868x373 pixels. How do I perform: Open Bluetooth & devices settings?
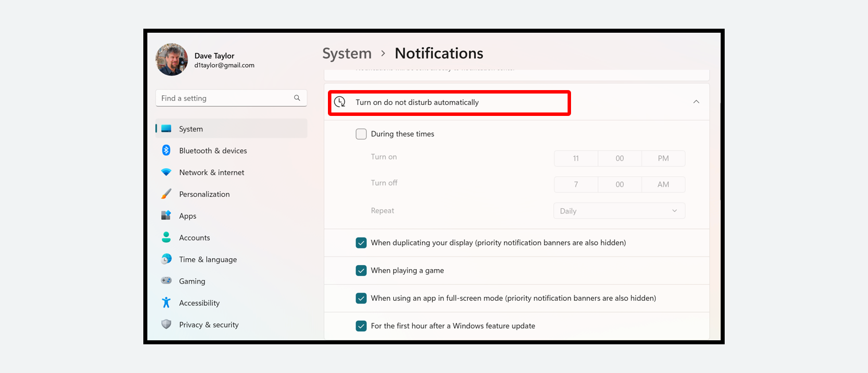click(212, 150)
